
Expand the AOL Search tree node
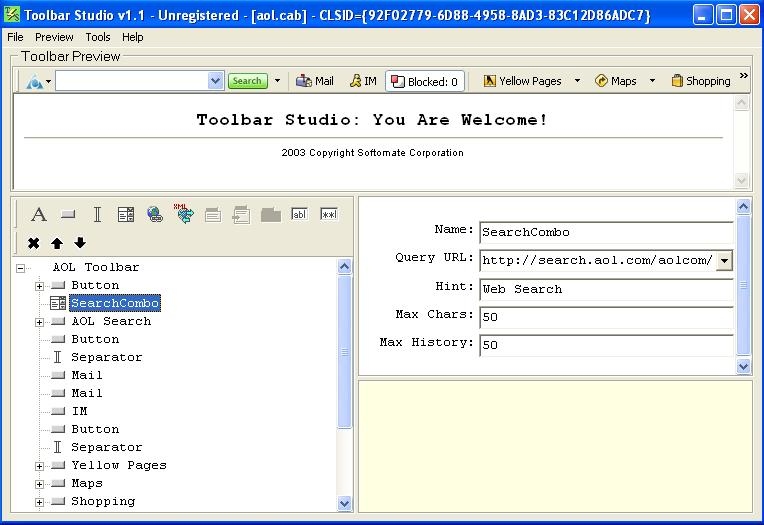click(39, 322)
